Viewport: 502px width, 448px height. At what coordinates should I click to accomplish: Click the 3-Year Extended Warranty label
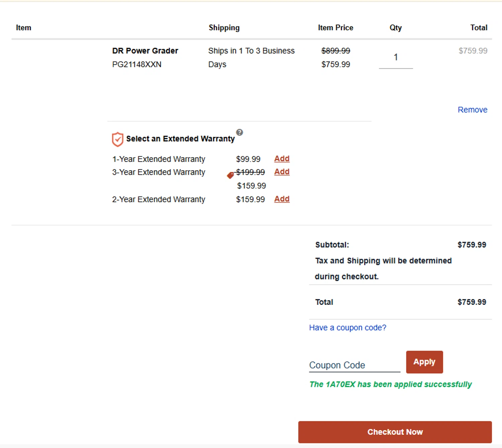click(159, 172)
